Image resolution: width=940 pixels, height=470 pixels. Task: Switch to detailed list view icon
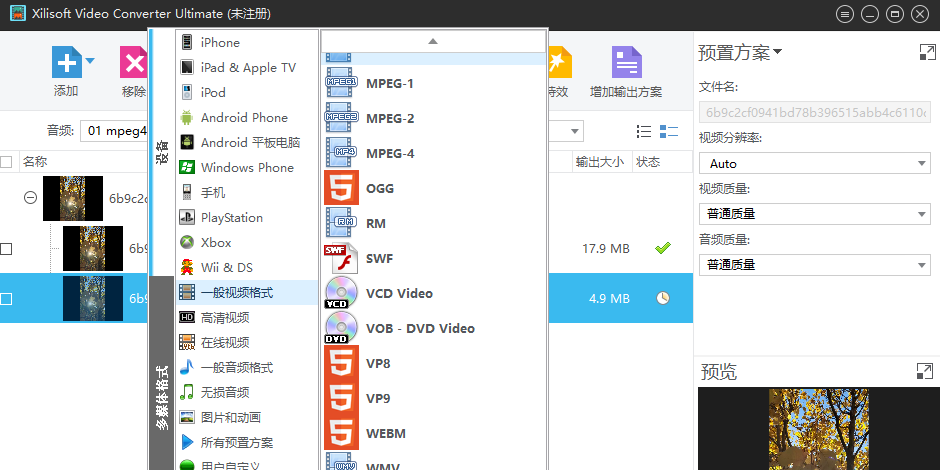click(x=668, y=131)
